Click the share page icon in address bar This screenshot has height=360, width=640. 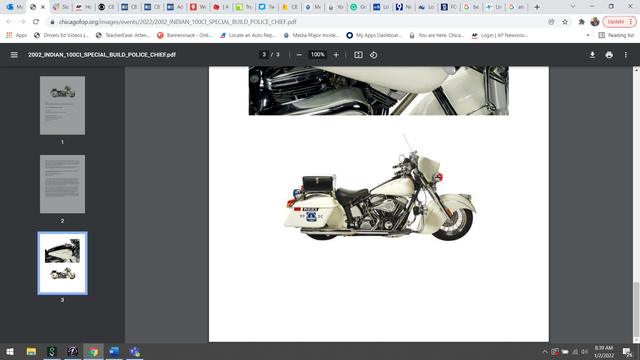click(x=551, y=22)
